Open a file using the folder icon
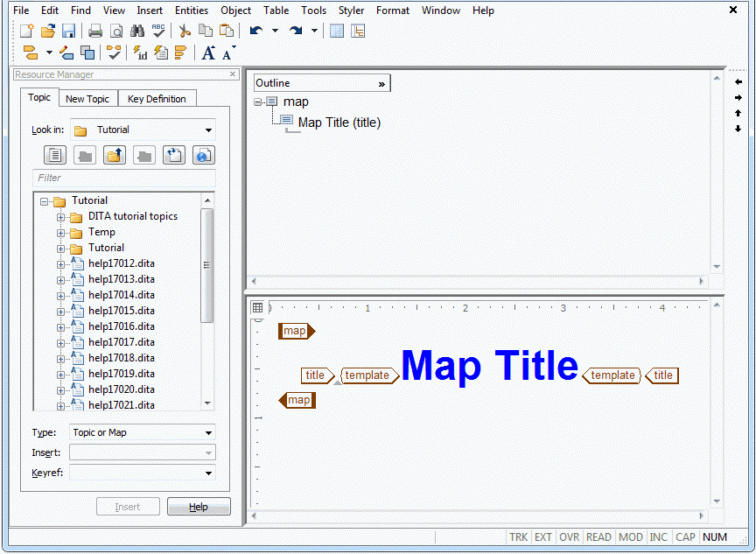Image resolution: width=756 pixels, height=554 pixels. click(48, 31)
